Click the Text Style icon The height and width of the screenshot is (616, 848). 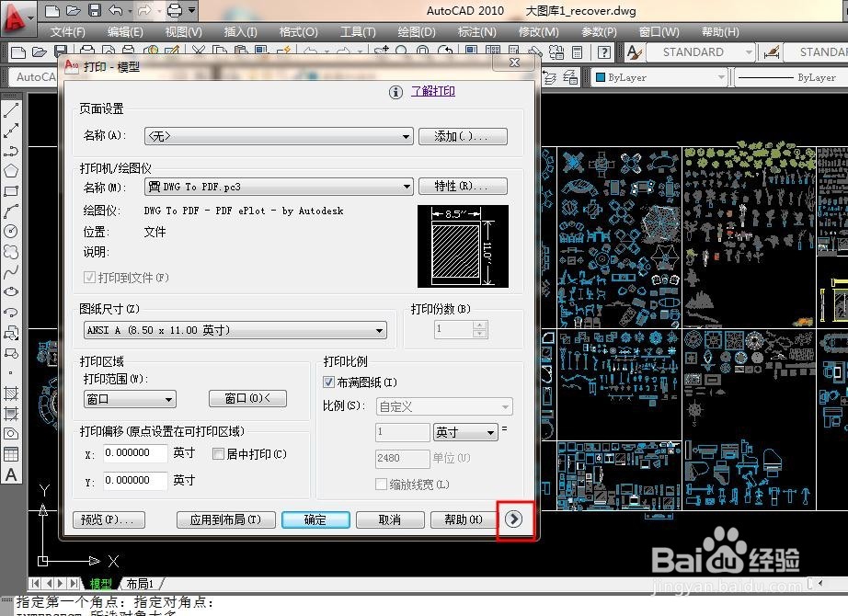click(635, 51)
